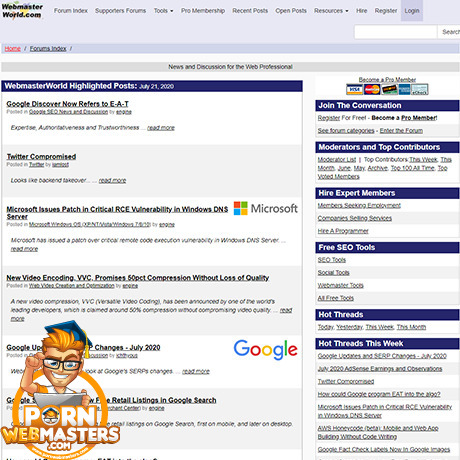Open the Tools dropdown menu
This screenshot has height=460, width=460.
[163, 11]
